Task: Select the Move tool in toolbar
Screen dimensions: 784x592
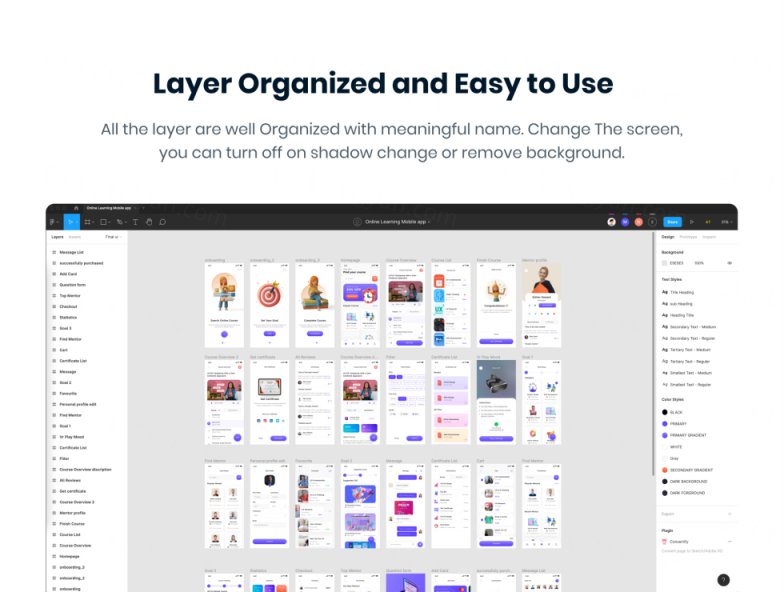Action: coord(70,222)
